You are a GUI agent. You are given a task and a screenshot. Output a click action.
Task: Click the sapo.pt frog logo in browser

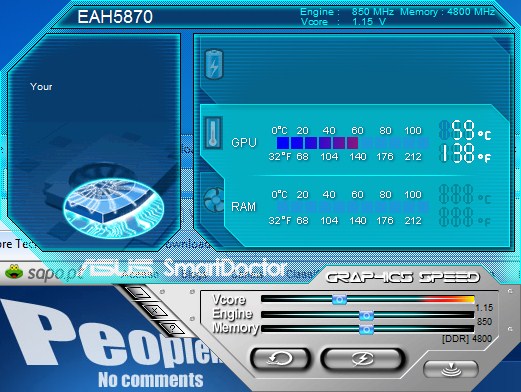coord(14,272)
